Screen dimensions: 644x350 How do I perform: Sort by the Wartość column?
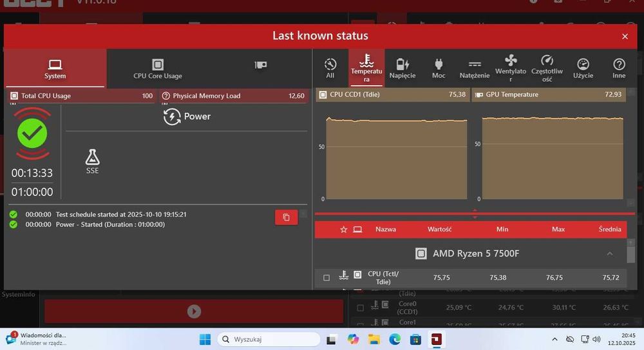439,229
